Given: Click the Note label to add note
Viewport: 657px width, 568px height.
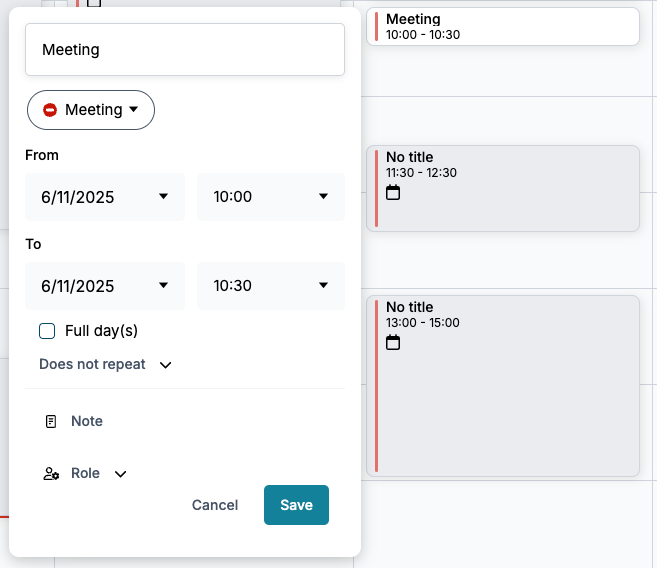Looking at the screenshot, I should click(87, 422).
